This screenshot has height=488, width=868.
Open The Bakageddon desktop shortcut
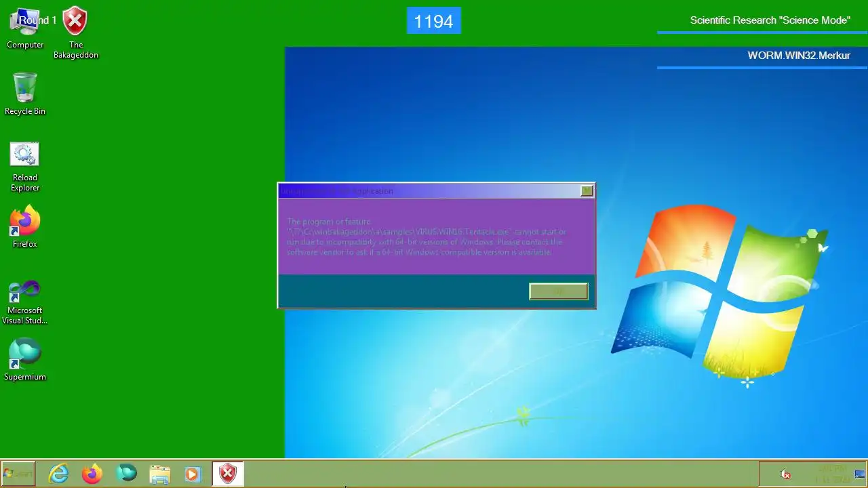point(75,33)
